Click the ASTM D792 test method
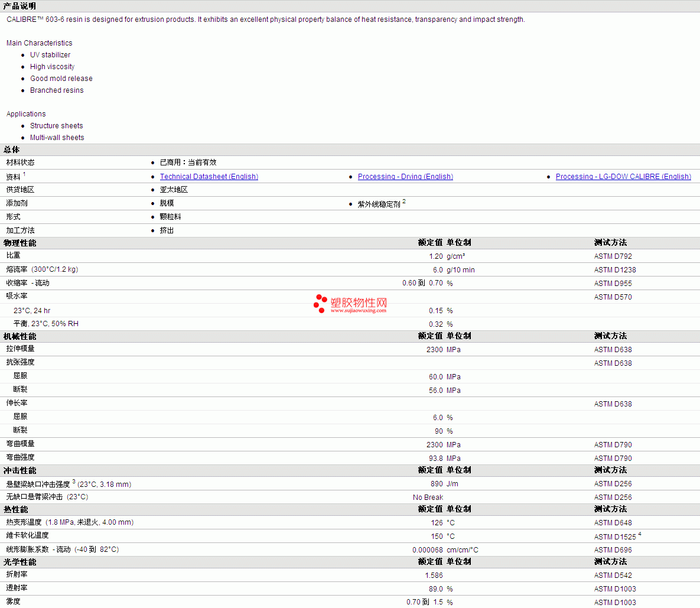 tap(613, 256)
